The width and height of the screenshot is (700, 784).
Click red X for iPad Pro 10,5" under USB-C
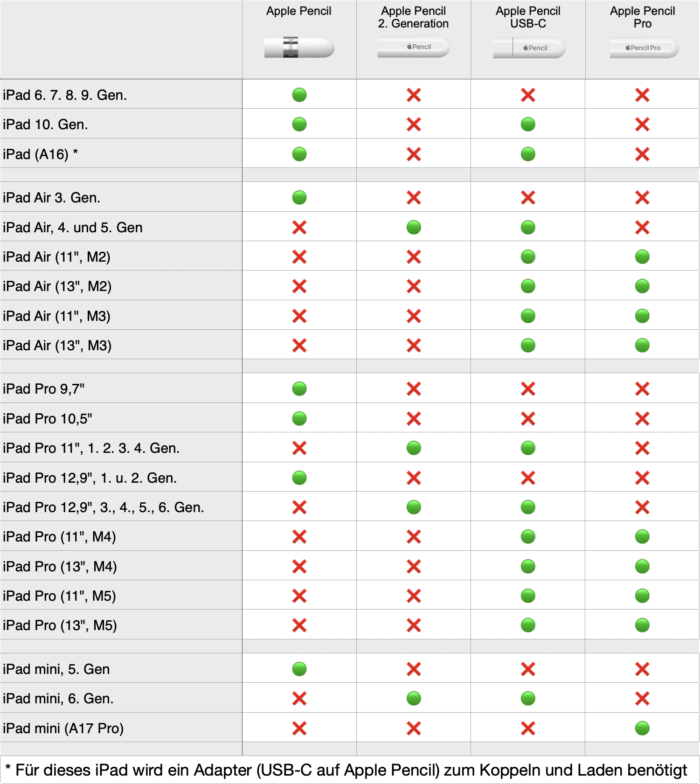tap(528, 418)
